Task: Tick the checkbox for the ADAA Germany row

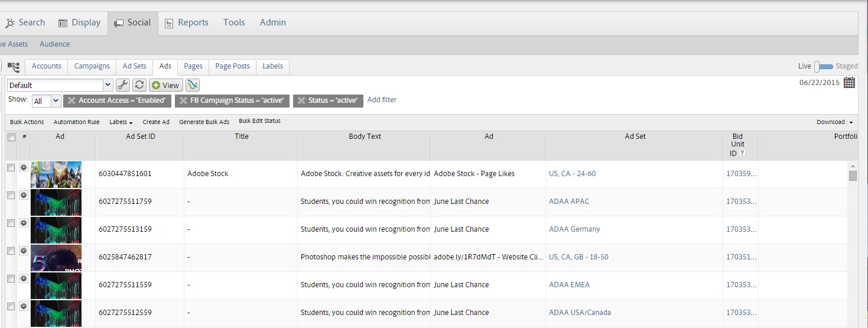Action: [11, 223]
